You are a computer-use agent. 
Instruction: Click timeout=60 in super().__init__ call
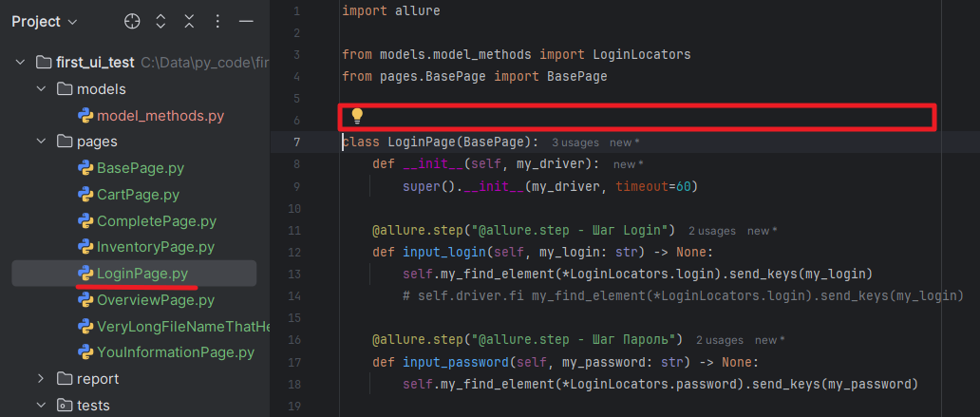tap(653, 186)
